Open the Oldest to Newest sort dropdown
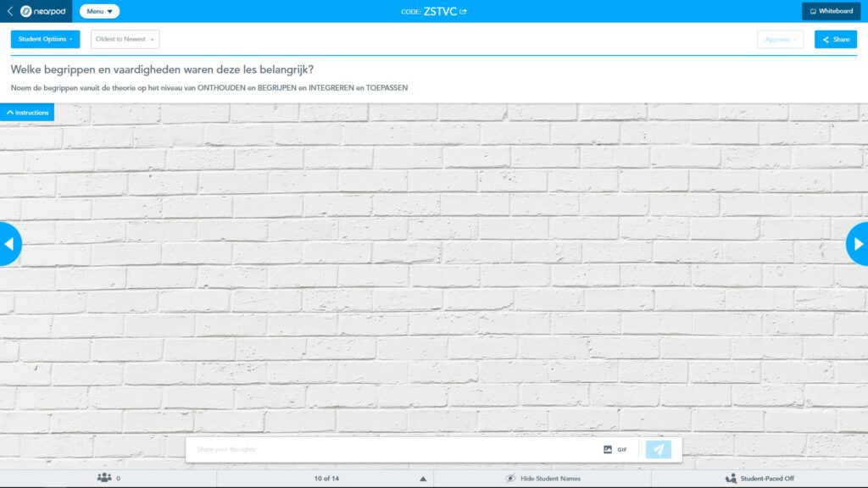The image size is (868, 488). coord(125,39)
